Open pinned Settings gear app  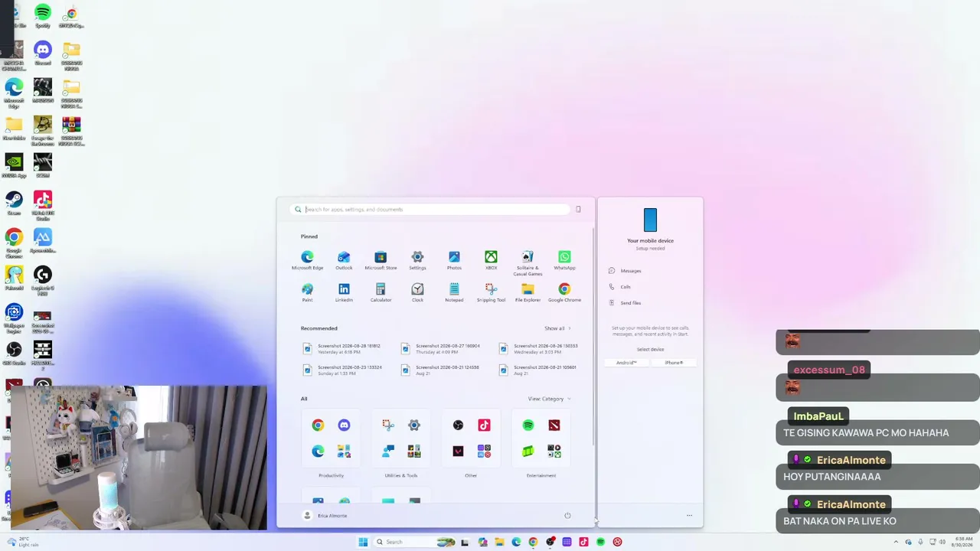[417, 260]
